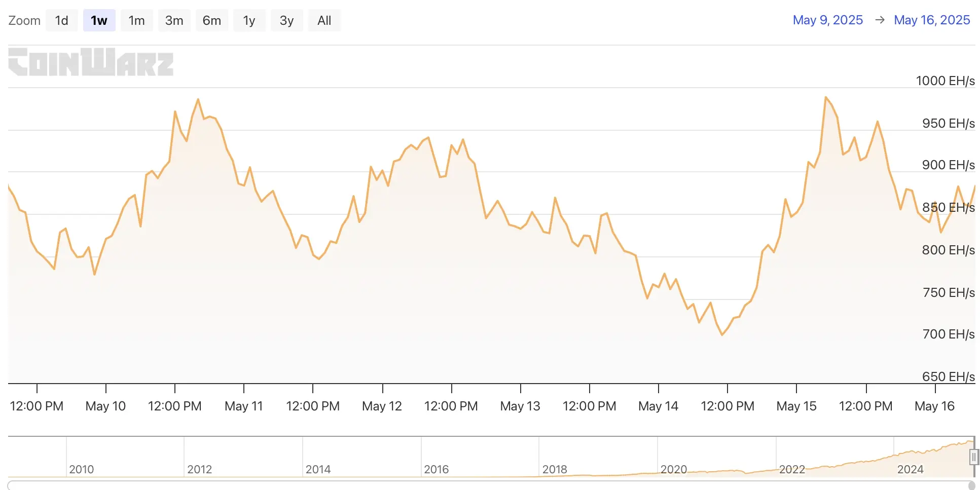The image size is (980, 490).
Task: Click navigator timeline at 2016
Action: 437,469
